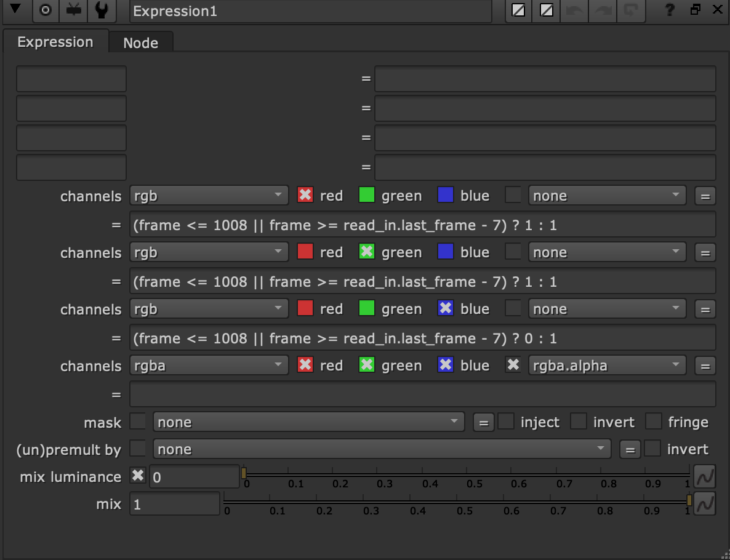The height and width of the screenshot is (560, 730).
Task: Uncheck the rgba.alpha channel checkbox
Action: click(x=513, y=366)
